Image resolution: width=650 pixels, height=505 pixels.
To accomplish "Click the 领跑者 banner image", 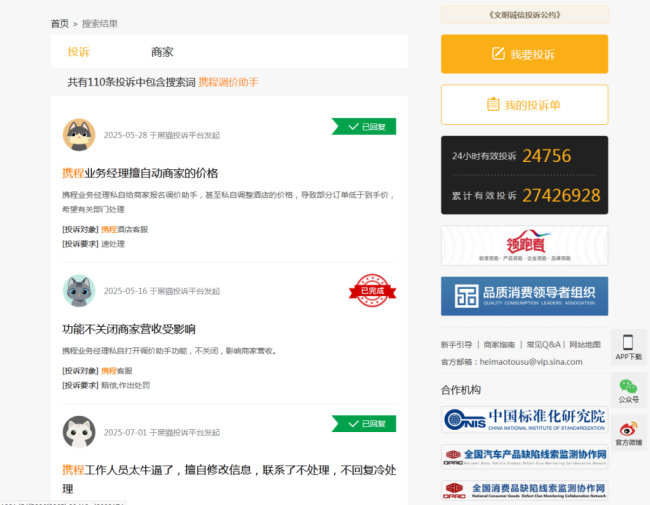I will 524,246.
